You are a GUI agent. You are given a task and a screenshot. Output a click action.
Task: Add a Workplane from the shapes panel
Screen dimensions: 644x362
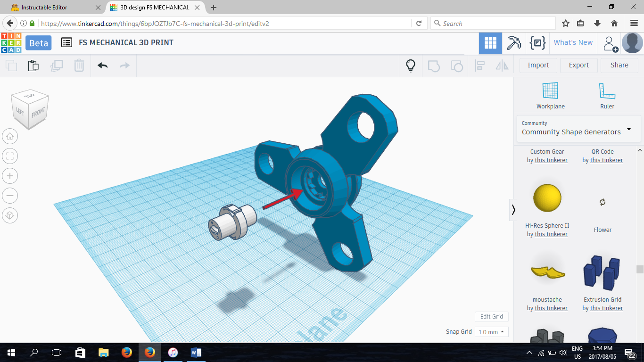[x=550, y=94]
